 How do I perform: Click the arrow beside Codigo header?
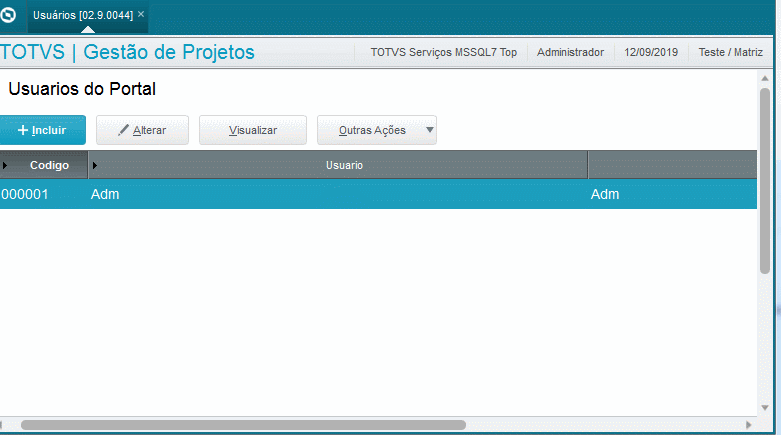coord(4,165)
